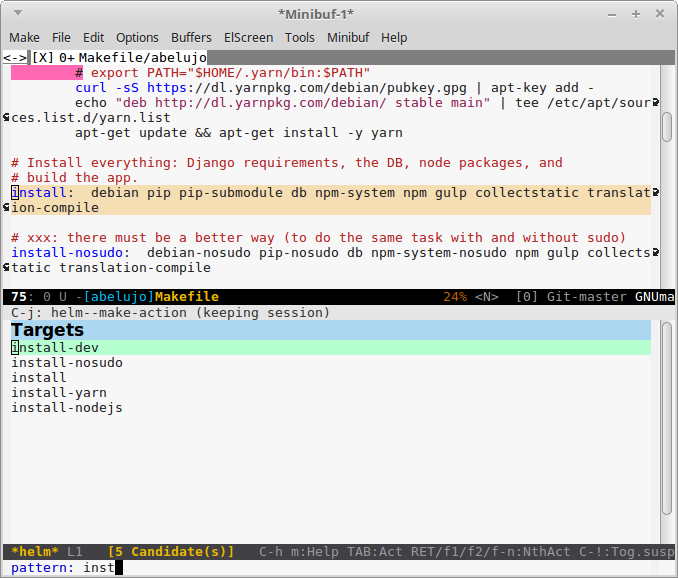Click the Makefile buffer name in mode line
The width and height of the screenshot is (678, 578).
point(187,297)
